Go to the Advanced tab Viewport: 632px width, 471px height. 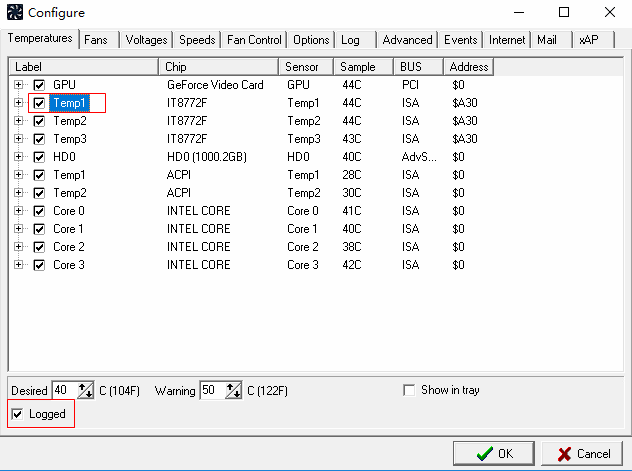point(407,40)
